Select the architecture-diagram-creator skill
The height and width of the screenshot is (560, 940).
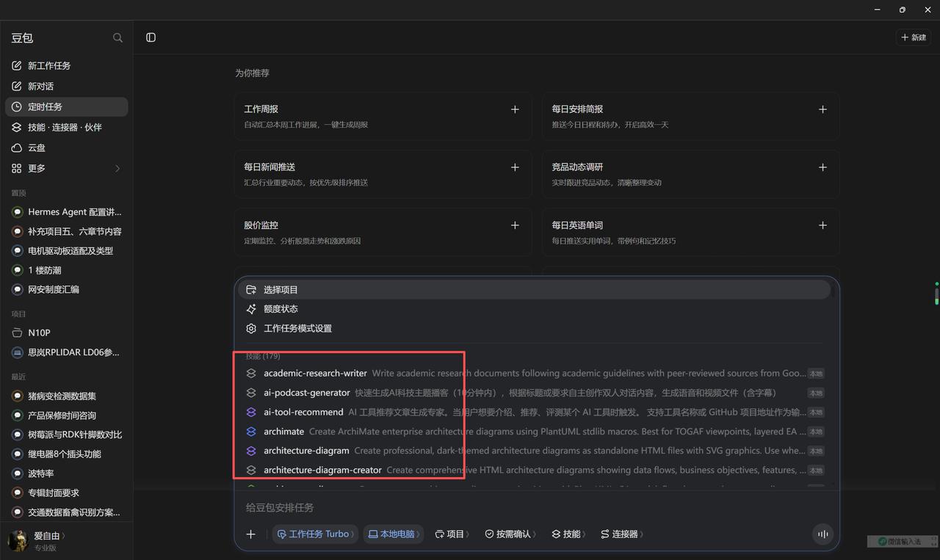click(534, 470)
